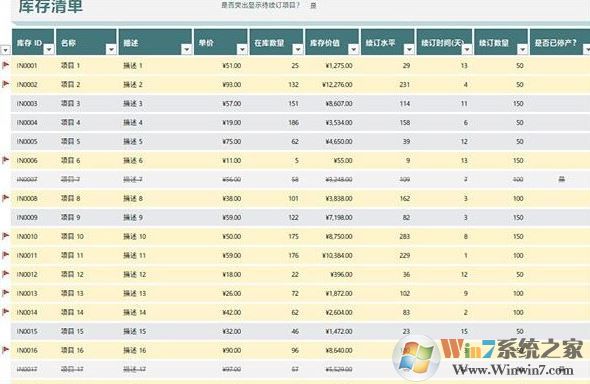The image size is (590, 384).
Task: Click the in-stock quantity 175 cell
Action: [x=293, y=236]
